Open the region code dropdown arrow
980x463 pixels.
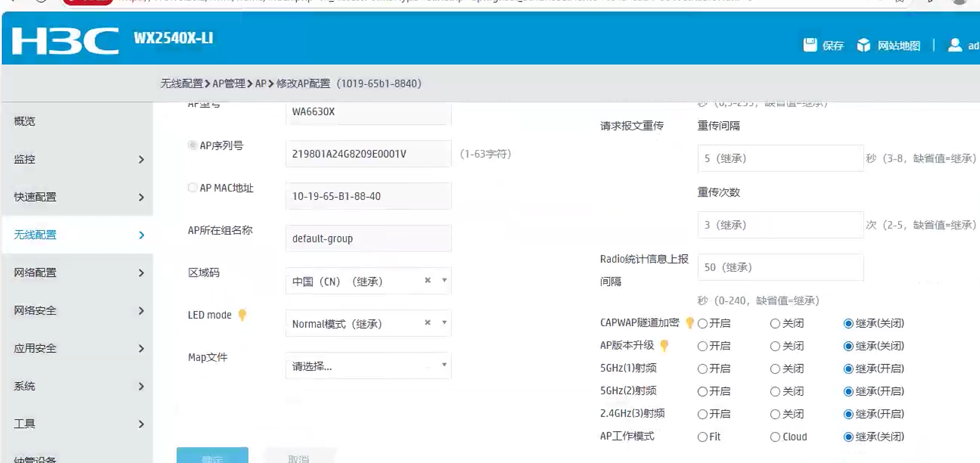tap(444, 280)
